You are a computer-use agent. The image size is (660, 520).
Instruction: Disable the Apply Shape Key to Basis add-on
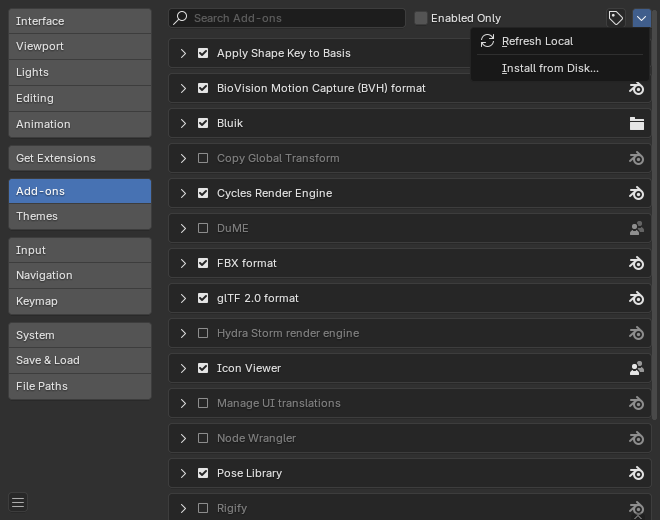203,53
